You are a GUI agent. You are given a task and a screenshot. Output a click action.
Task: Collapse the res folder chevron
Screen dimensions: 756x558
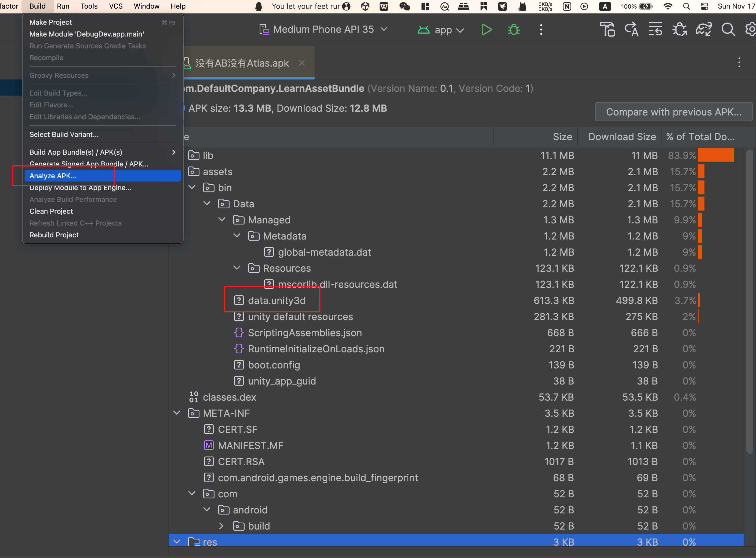tap(177, 541)
